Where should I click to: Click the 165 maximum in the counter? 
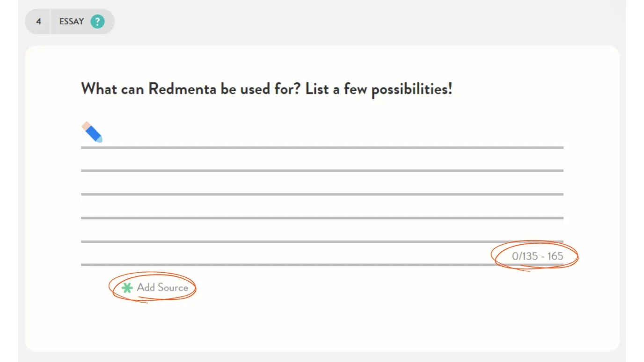pyautogui.click(x=555, y=256)
